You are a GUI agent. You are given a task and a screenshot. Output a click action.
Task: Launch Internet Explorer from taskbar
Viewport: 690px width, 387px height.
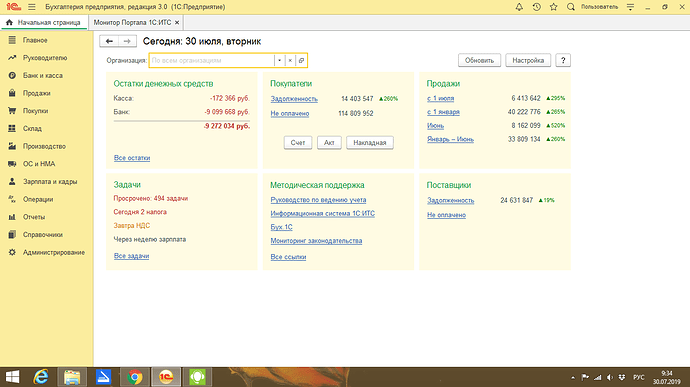41,377
